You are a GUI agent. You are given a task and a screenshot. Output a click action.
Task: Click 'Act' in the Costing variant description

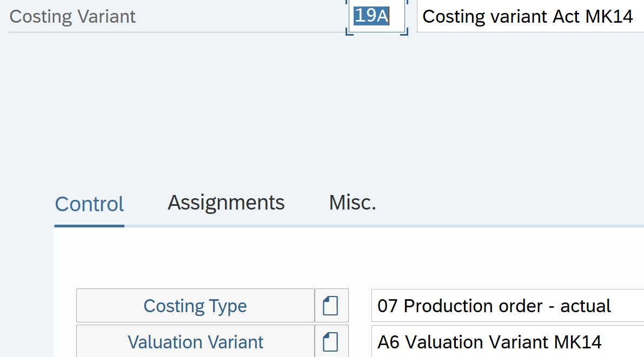pyautogui.click(x=566, y=16)
